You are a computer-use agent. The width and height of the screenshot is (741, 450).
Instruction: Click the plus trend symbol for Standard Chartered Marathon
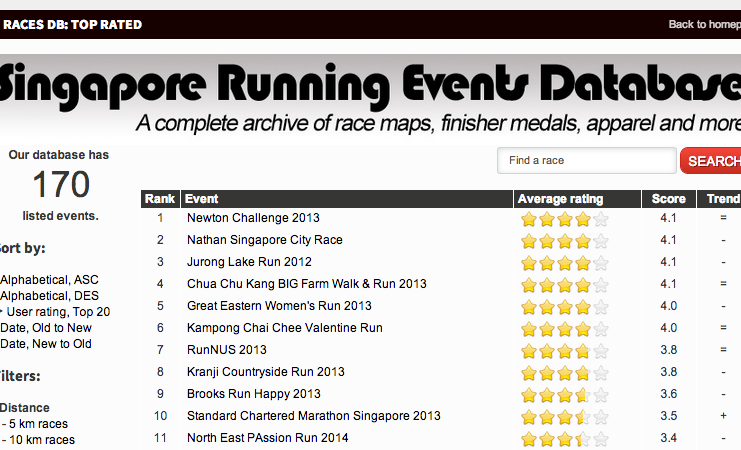point(723,416)
